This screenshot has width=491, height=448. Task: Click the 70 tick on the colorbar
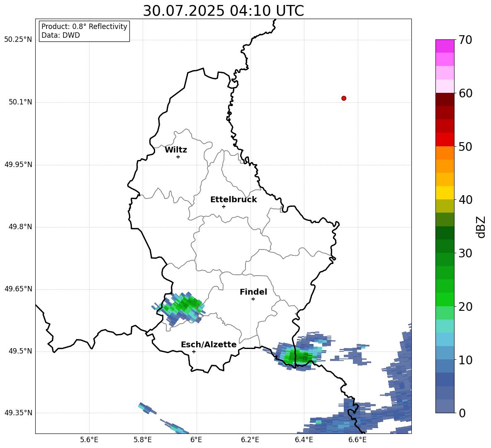465,40
